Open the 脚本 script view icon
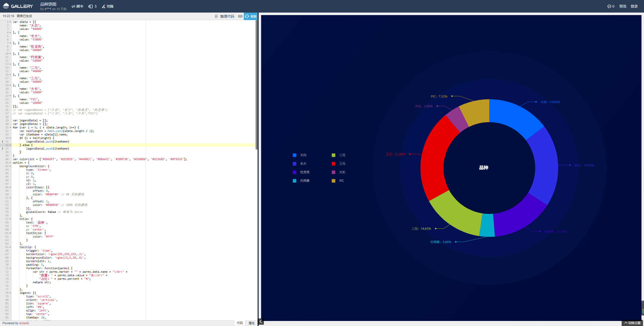Screen dimensions: 644x326 click(73, 6)
